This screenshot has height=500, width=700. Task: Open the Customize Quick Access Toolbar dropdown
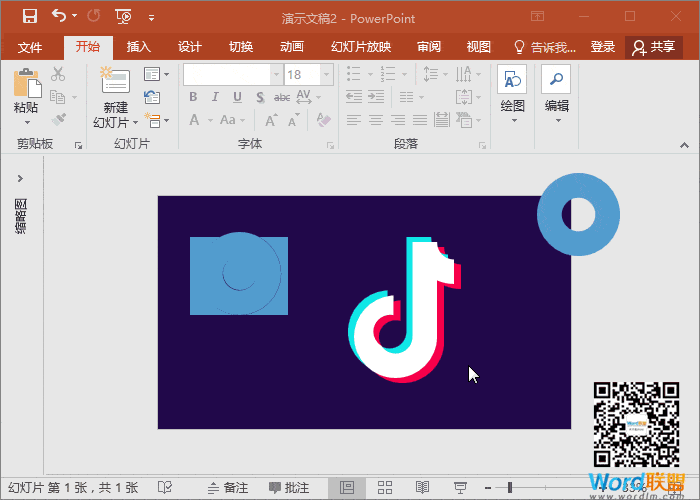point(151,18)
